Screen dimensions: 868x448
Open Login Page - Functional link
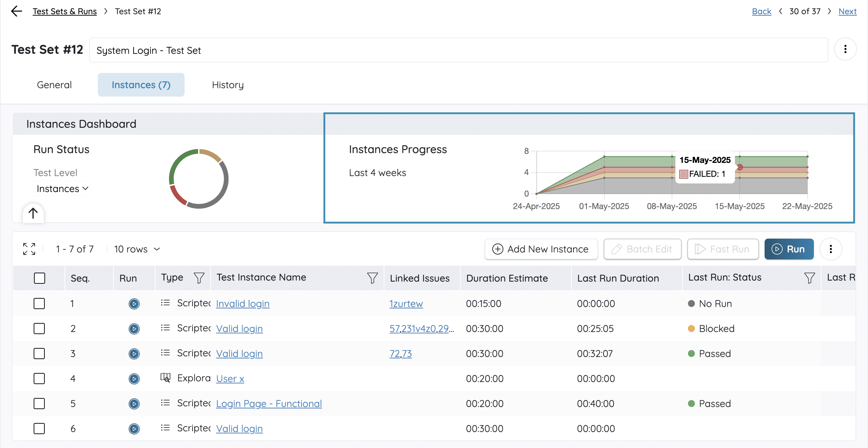point(269,404)
